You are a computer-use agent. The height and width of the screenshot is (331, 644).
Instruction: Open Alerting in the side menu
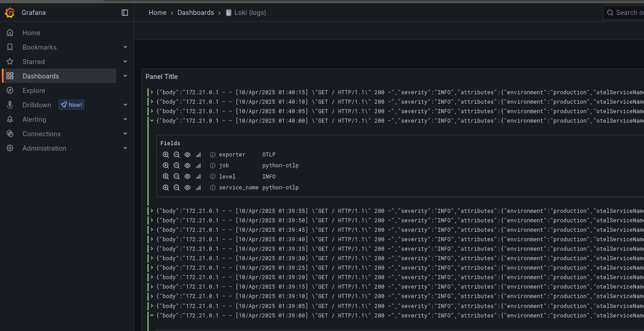[34, 120]
